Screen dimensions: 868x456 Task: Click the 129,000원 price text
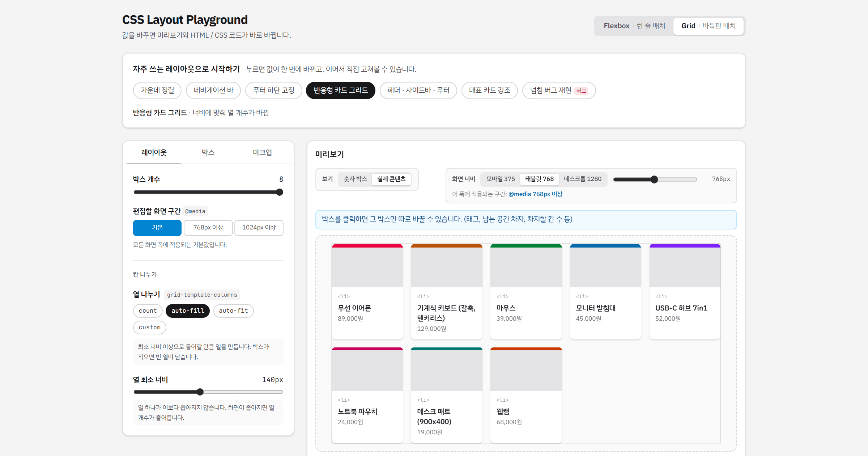431,329
